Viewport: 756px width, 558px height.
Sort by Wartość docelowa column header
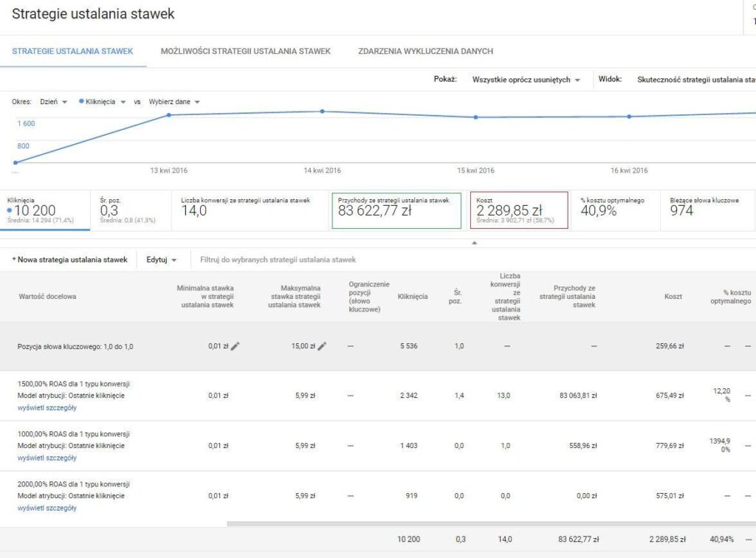(x=47, y=297)
